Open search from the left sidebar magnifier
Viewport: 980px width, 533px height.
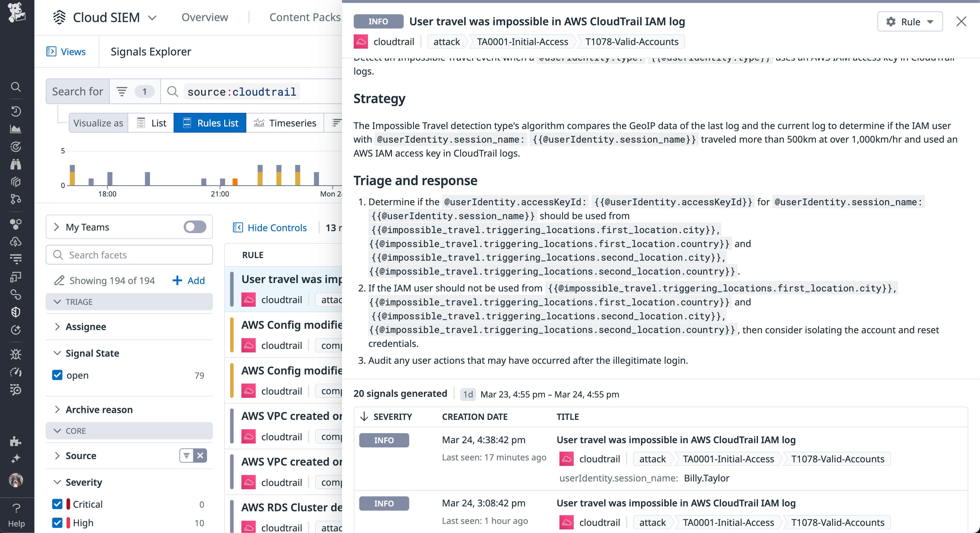(16, 87)
